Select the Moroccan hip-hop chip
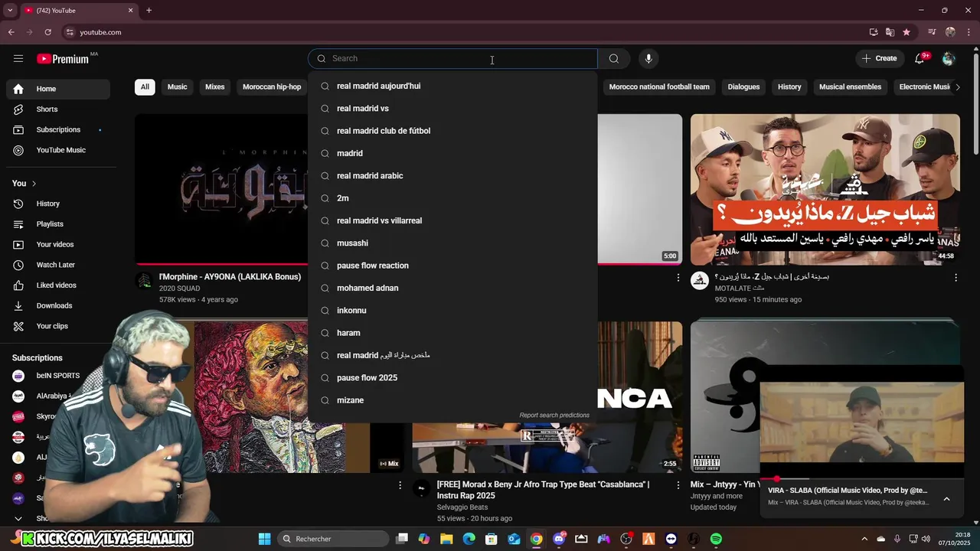This screenshot has width=980, height=551. pyautogui.click(x=272, y=86)
